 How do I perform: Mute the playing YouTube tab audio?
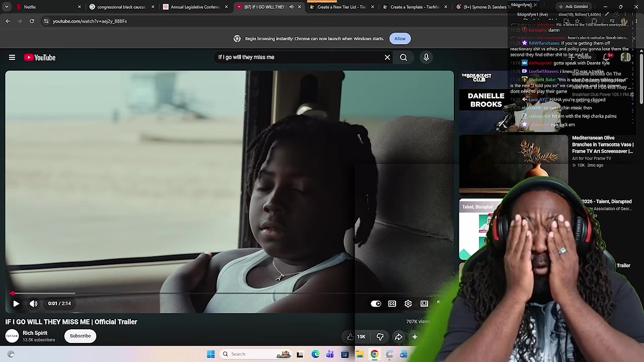click(x=291, y=7)
